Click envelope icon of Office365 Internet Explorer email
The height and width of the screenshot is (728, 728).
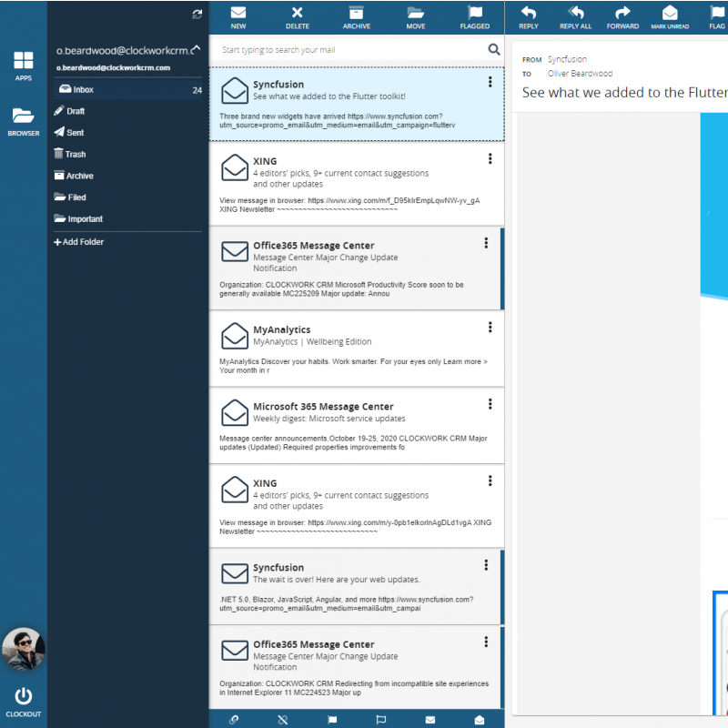(x=235, y=651)
